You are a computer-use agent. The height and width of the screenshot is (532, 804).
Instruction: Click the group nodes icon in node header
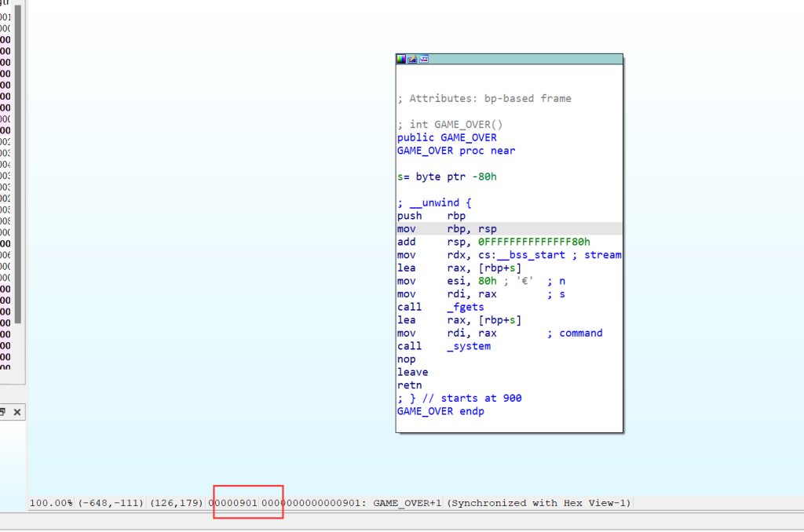(x=424, y=59)
